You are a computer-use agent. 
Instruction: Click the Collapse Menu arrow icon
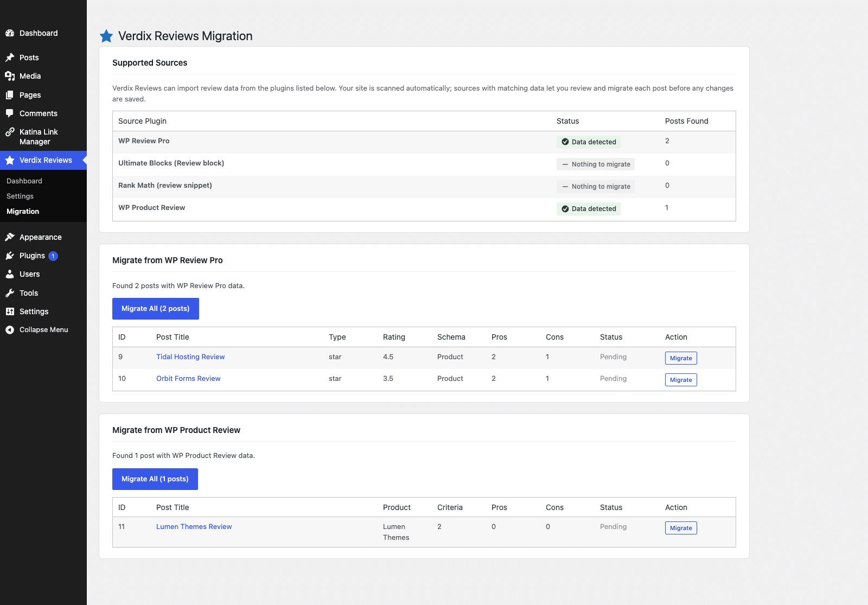coord(10,330)
